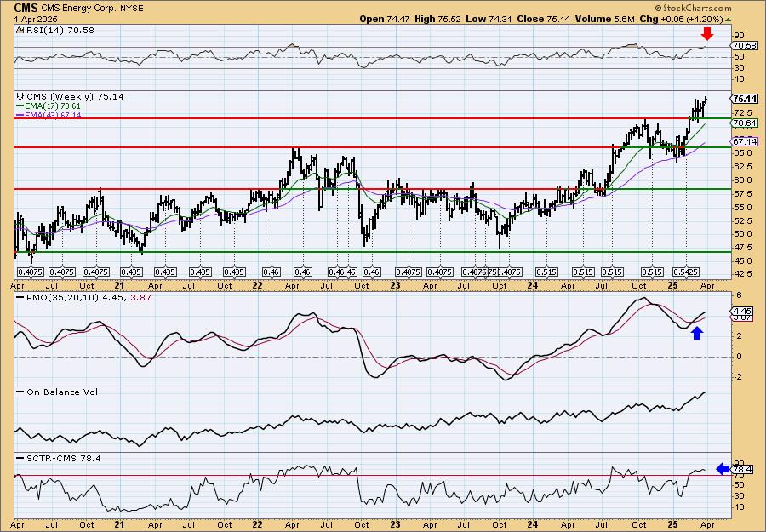This screenshot has width=766, height=532.
Task: Click the green 70.61 tag on the price axis
Action: (746, 123)
